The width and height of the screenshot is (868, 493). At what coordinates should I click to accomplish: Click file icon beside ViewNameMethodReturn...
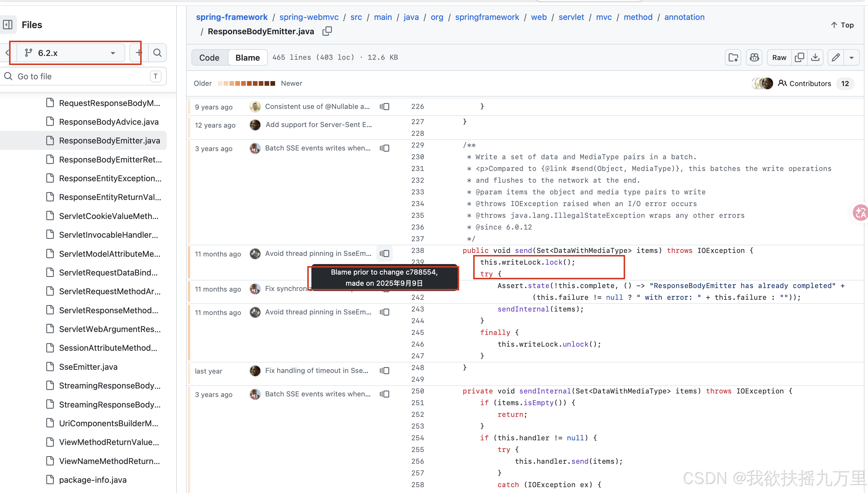click(x=50, y=461)
